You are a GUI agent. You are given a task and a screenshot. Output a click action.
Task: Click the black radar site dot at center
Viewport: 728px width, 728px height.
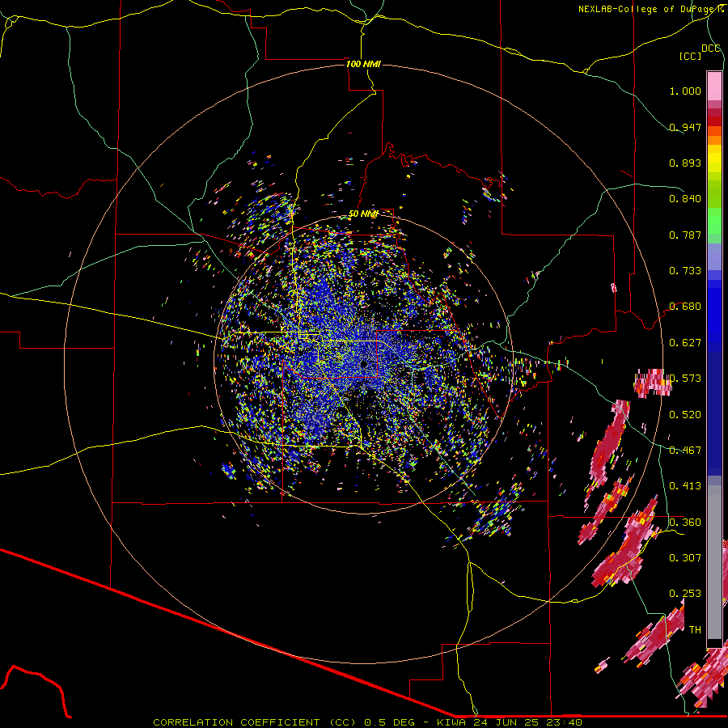coord(364,364)
